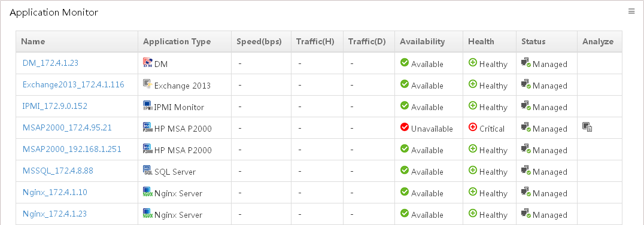Screen dimensions: 644x225
Task: Click the Health column header
Action: [481, 41]
